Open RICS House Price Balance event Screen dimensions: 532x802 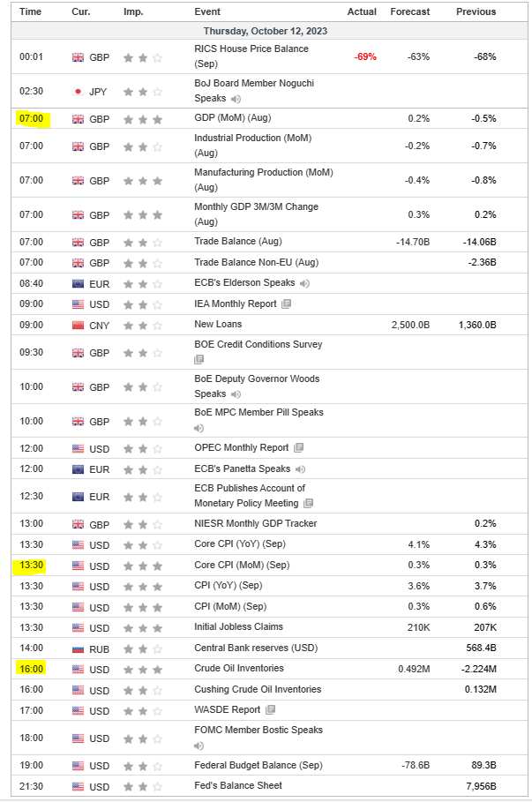click(x=251, y=49)
